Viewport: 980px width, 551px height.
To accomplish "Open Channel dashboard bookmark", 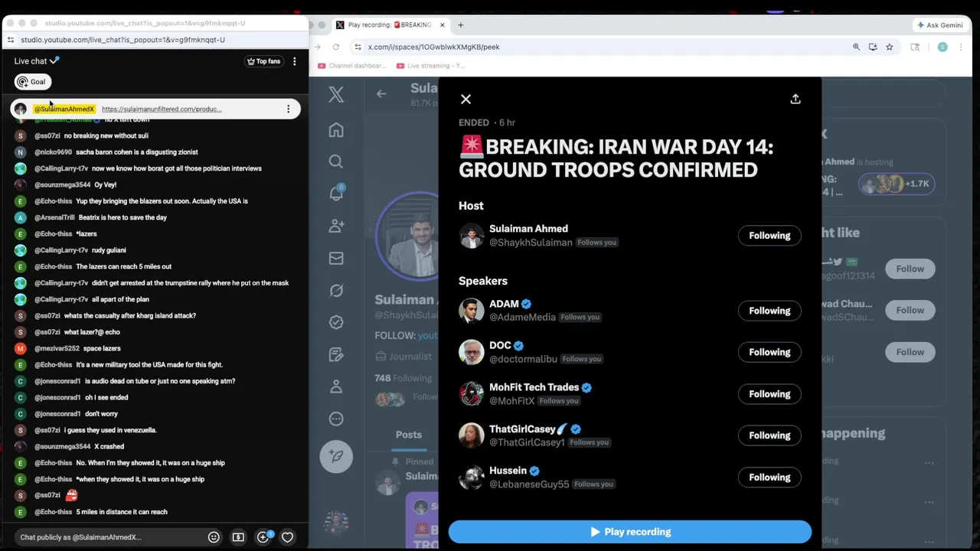I will (x=352, y=66).
